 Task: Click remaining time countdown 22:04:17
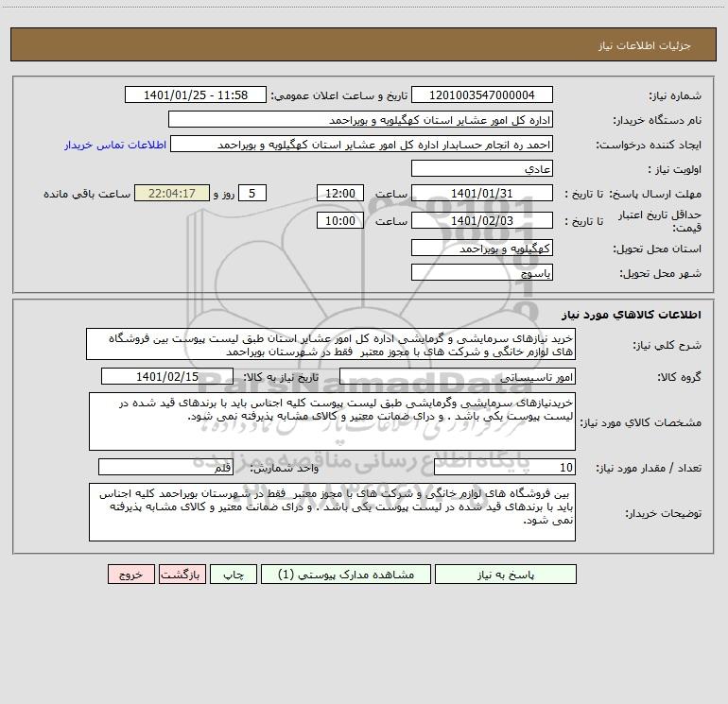[x=172, y=193]
